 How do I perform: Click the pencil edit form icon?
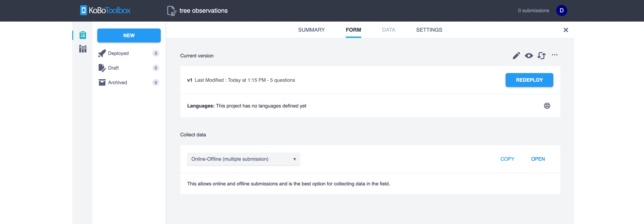click(516, 56)
